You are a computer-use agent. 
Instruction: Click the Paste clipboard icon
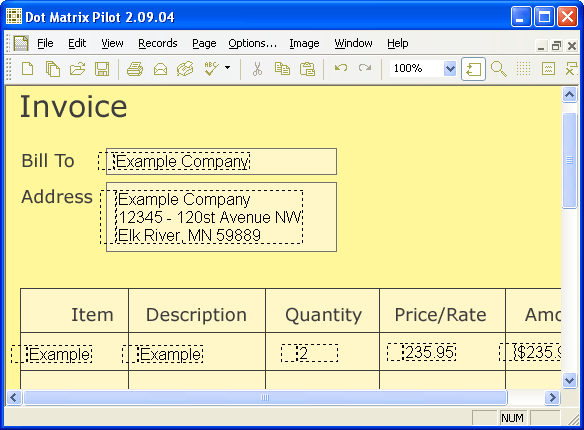(307, 69)
